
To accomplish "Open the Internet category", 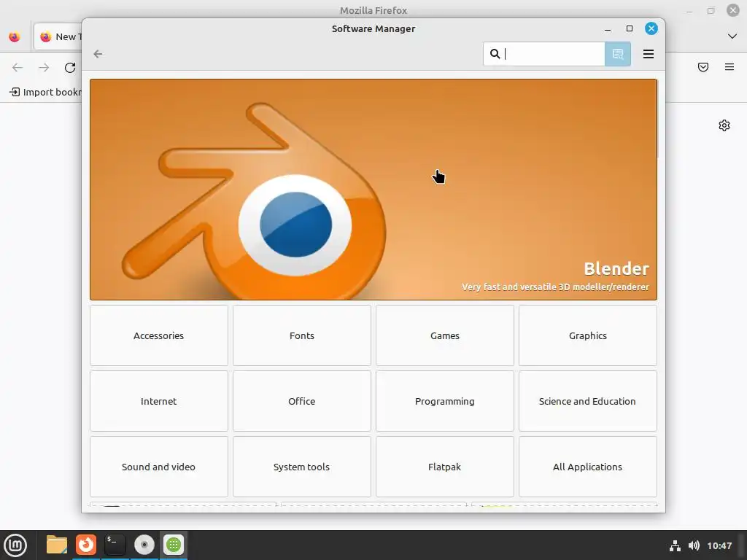I will point(158,401).
